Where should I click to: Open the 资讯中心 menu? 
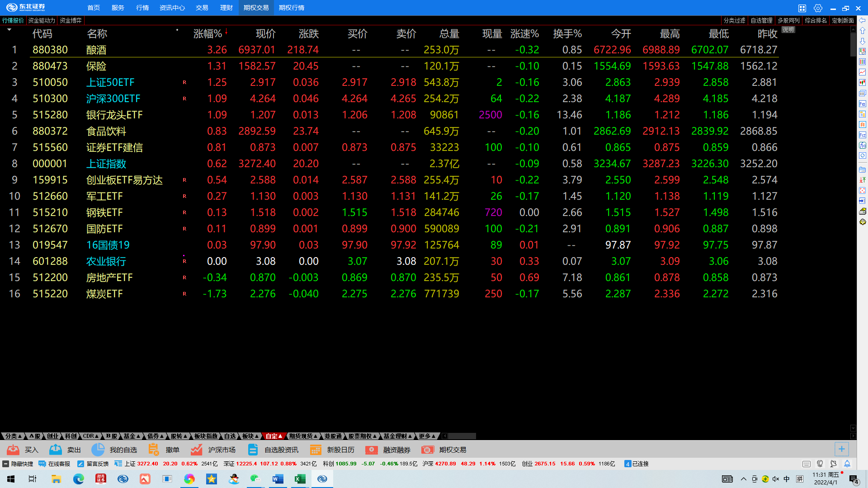[172, 8]
